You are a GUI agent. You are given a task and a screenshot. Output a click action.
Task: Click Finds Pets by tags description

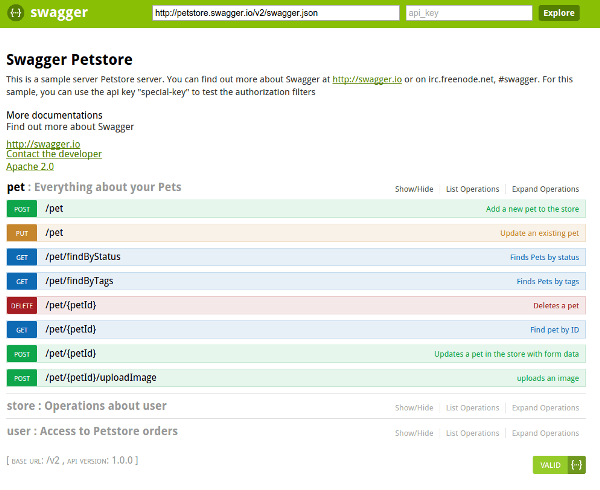(548, 281)
